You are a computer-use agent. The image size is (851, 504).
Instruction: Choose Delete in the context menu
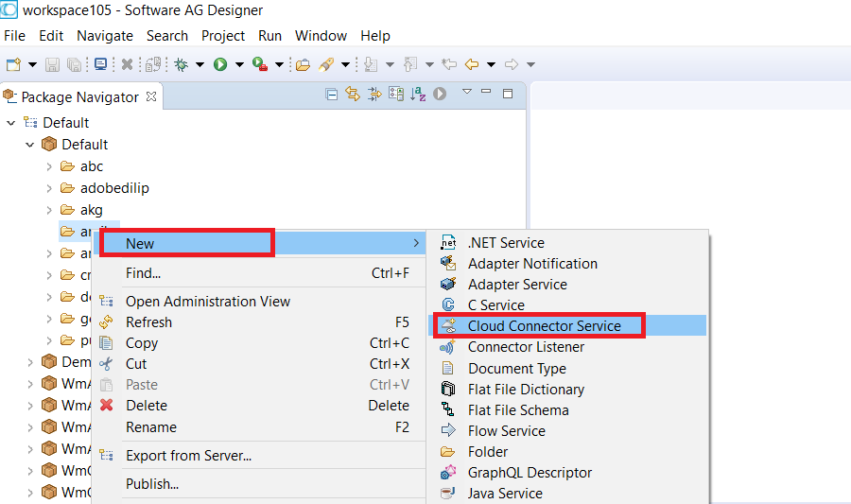click(259, 406)
